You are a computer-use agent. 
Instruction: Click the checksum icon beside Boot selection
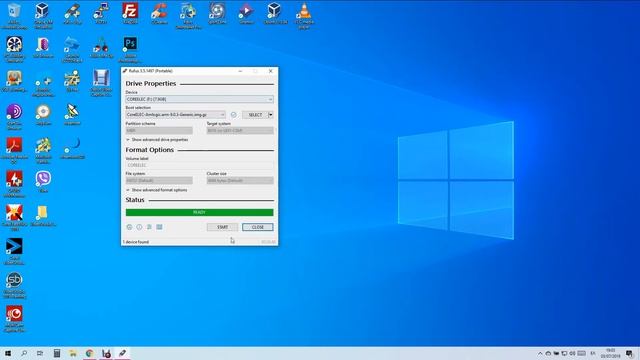tap(233, 115)
